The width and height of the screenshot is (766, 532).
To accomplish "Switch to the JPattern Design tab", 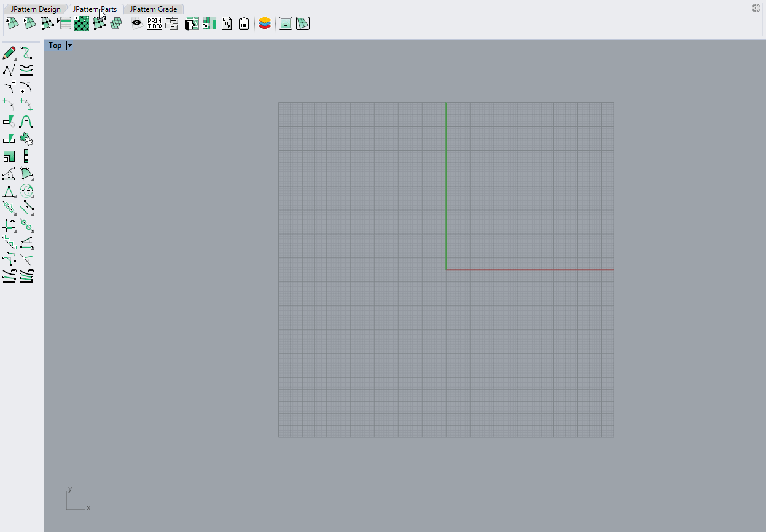I will pyautogui.click(x=36, y=9).
